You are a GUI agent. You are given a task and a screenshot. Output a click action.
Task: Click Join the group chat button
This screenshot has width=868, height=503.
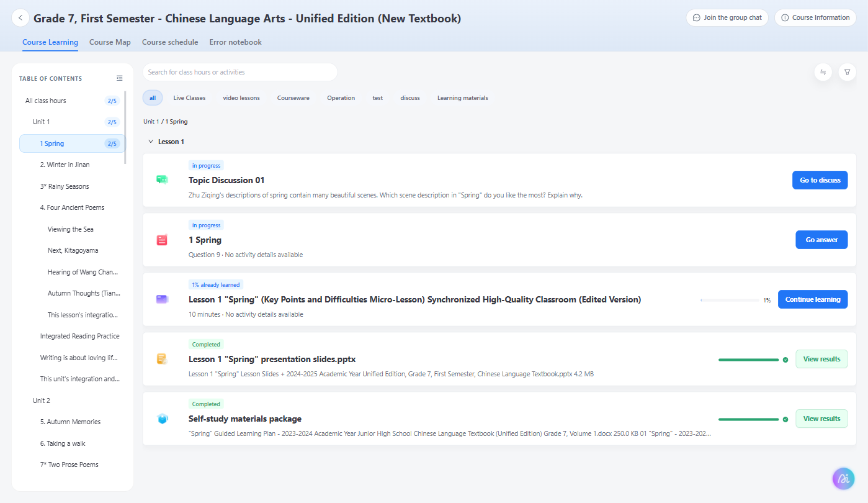(727, 18)
